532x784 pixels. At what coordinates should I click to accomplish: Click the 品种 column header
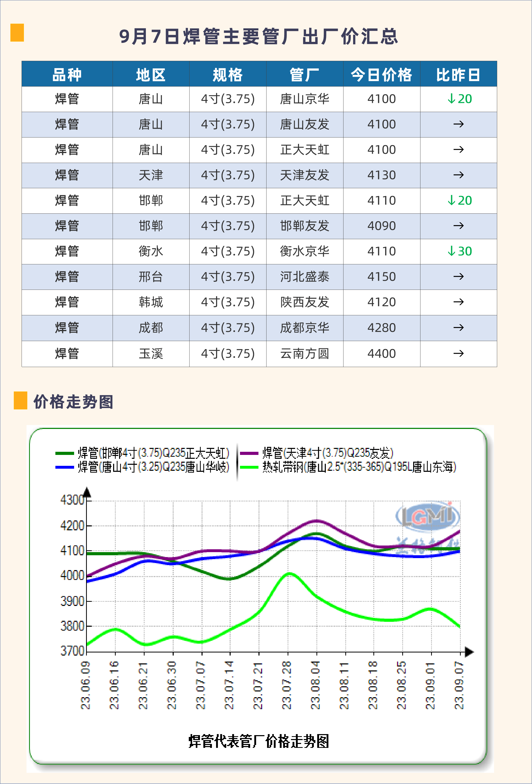(x=67, y=74)
